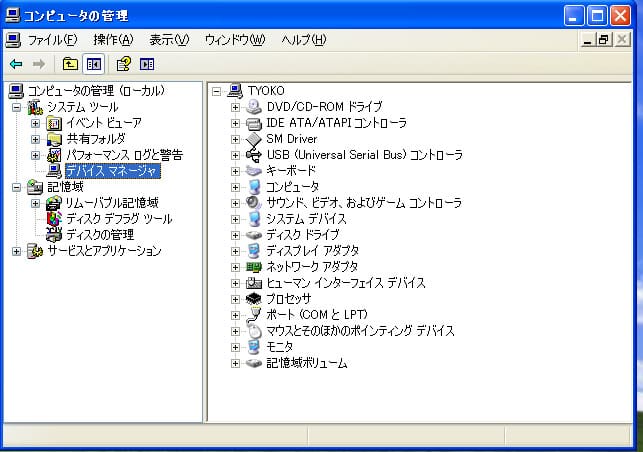Viewport: 643px width, 452px height.
Task: Select ディスクの管理 in the left tree
Action: (100, 235)
